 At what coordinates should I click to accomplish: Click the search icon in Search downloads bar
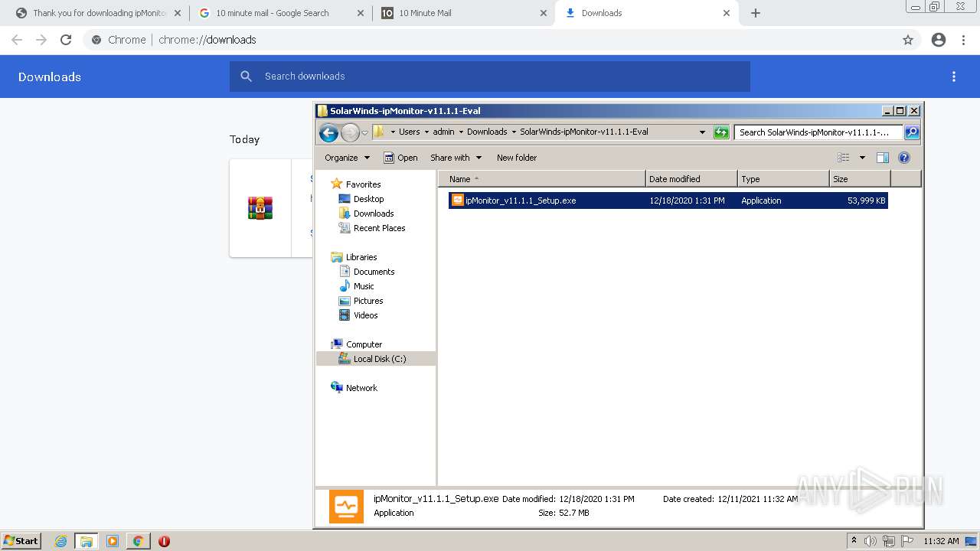point(246,77)
